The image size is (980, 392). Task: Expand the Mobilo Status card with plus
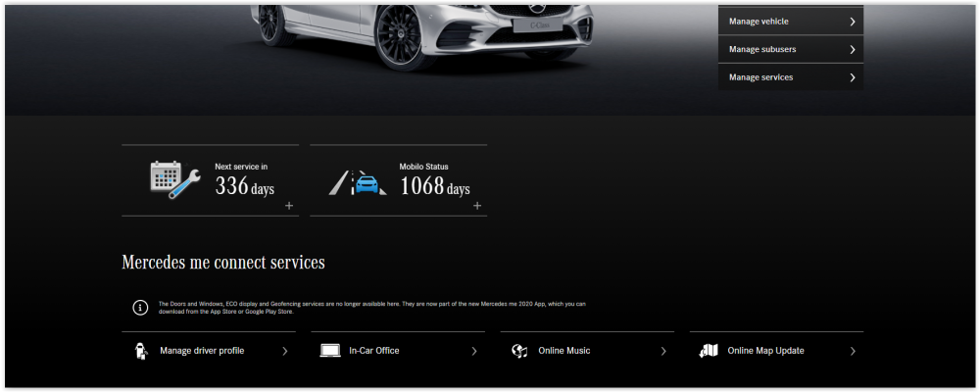tap(477, 206)
